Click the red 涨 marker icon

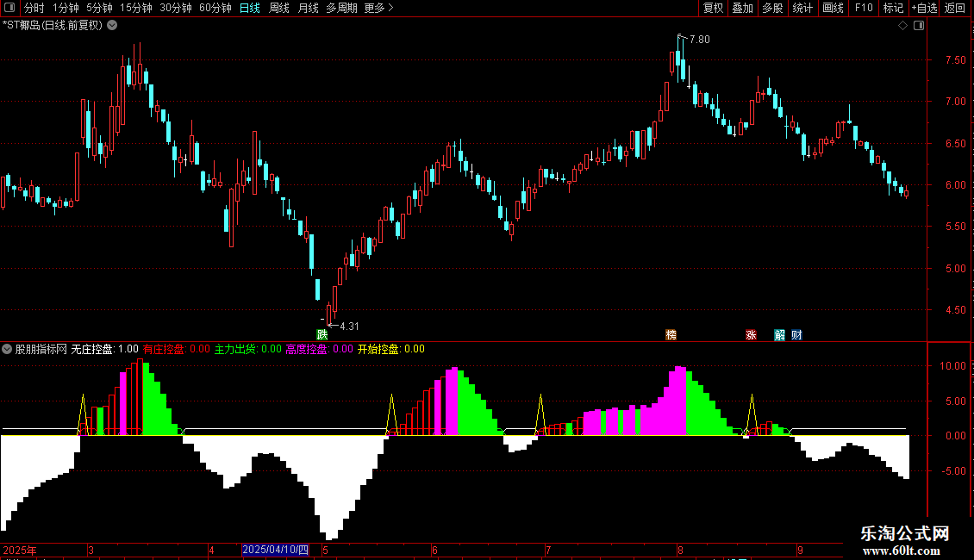click(x=751, y=334)
